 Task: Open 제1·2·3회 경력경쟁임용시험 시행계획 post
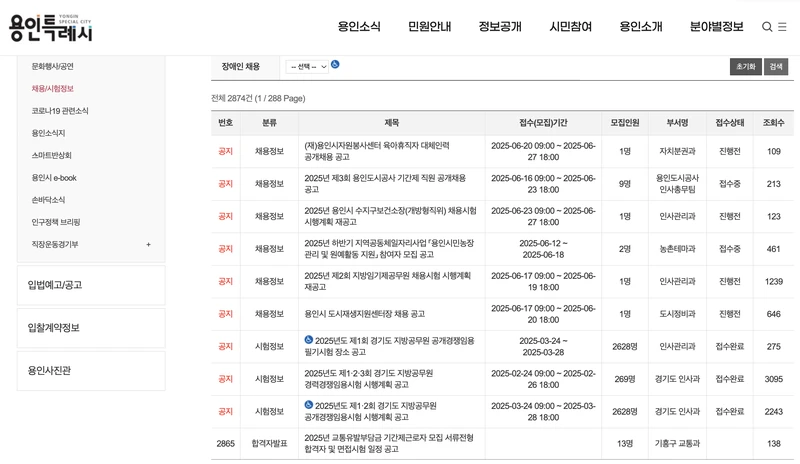369,379
